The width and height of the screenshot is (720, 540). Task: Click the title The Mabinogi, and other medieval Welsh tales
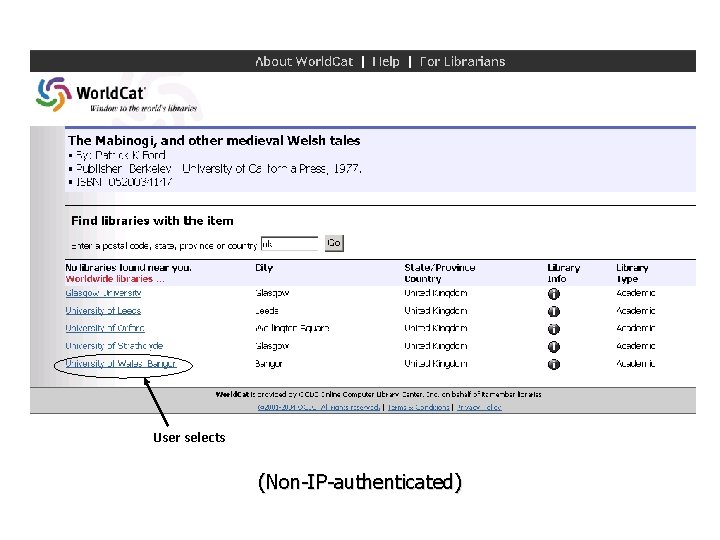click(x=214, y=141)
